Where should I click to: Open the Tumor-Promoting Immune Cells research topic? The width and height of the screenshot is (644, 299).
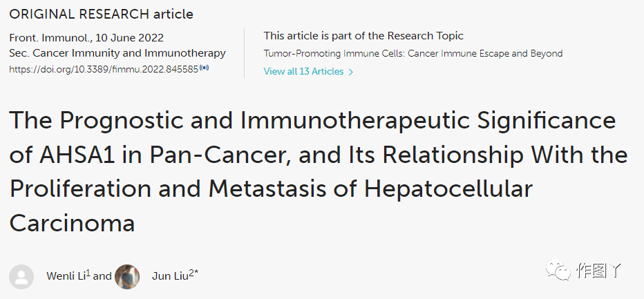[413, 53]
